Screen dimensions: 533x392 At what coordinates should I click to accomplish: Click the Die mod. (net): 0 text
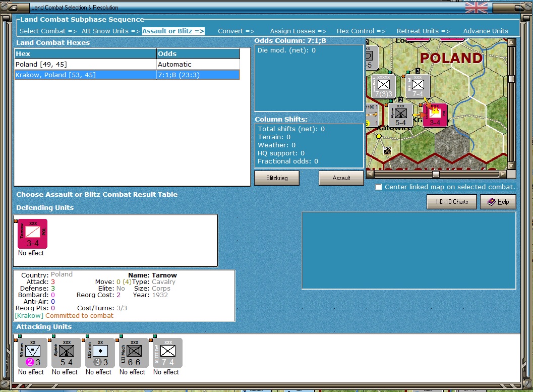pyautogui.click(x=286, y=50)
